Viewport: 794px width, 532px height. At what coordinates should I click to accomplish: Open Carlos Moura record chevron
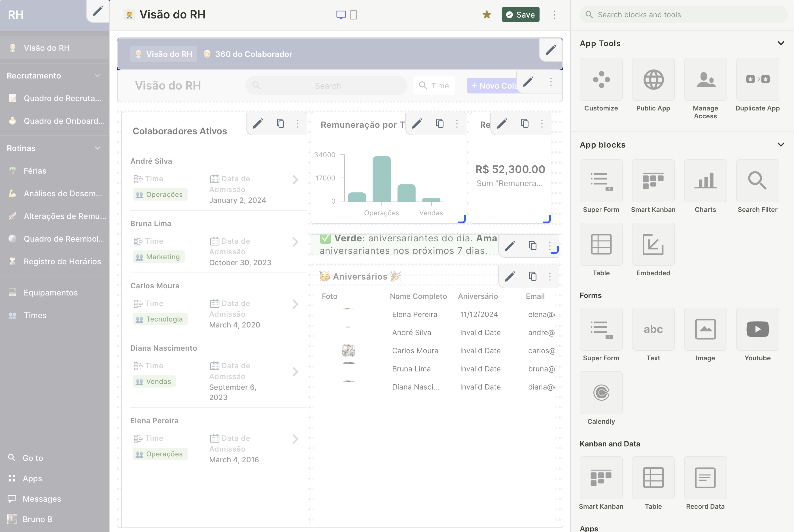(295, 304)
